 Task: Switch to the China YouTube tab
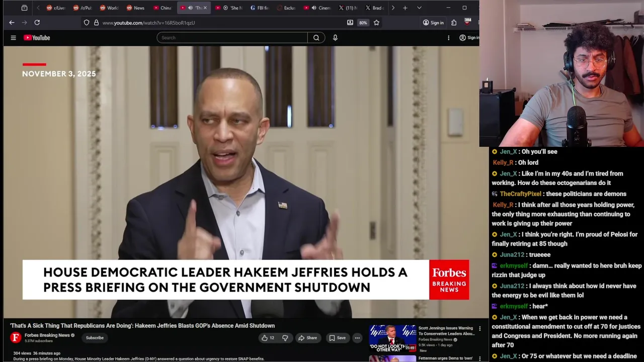click(x=163, y=8)
